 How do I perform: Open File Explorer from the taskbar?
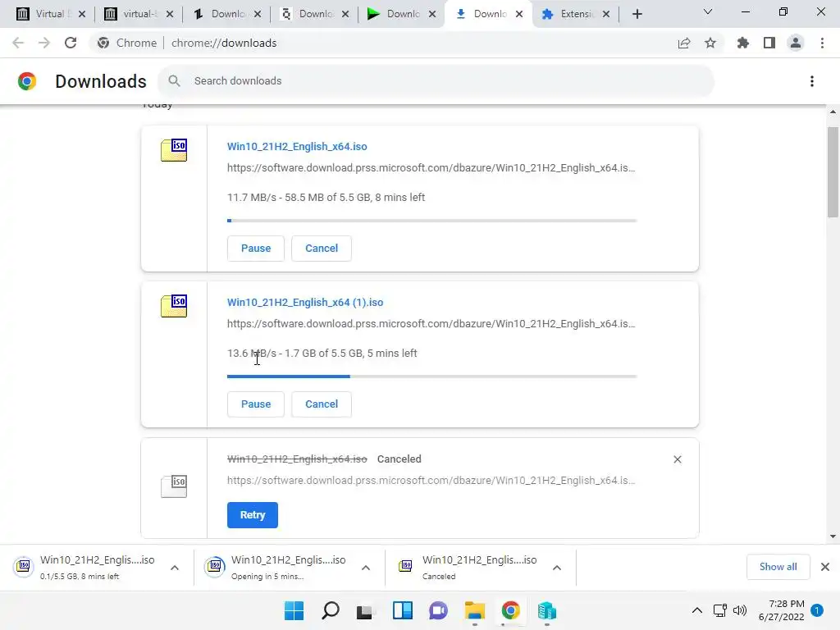tap(475, 610)
